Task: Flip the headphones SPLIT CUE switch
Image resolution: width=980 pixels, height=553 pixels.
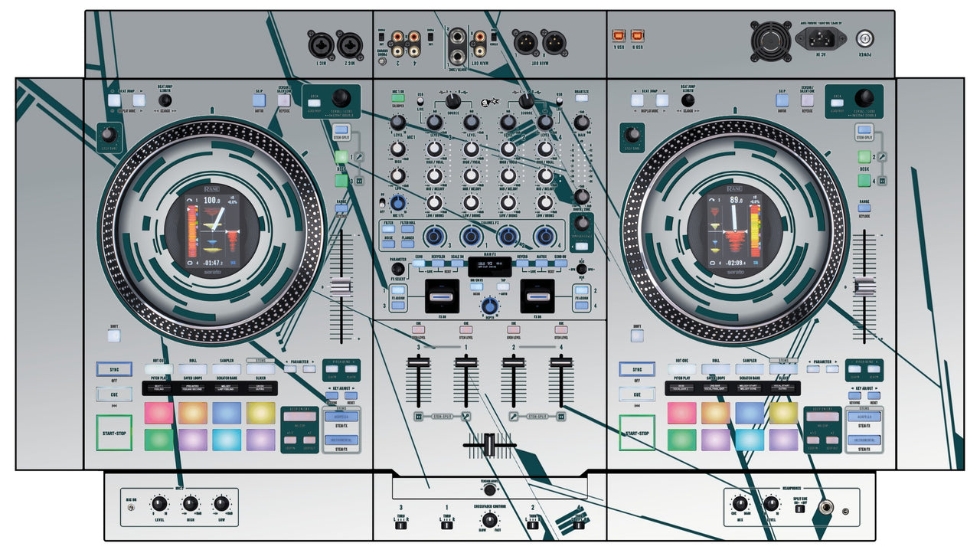Action: (799, 509)
